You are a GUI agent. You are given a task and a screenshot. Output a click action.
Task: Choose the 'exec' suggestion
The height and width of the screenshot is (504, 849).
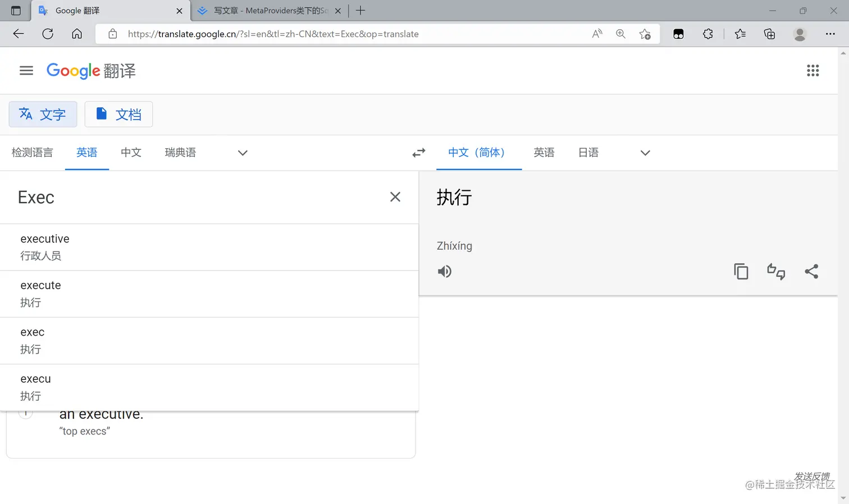click(x=209, y=341)
